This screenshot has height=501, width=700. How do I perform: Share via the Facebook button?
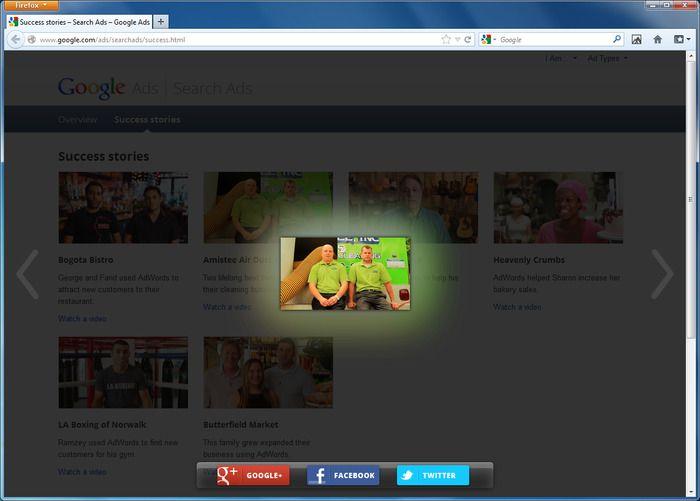point(343,476)
